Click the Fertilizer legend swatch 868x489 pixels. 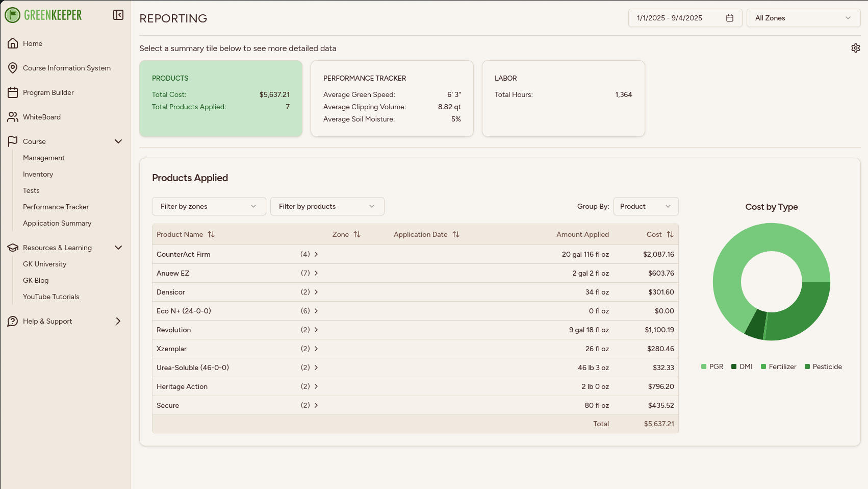point(763,366)
